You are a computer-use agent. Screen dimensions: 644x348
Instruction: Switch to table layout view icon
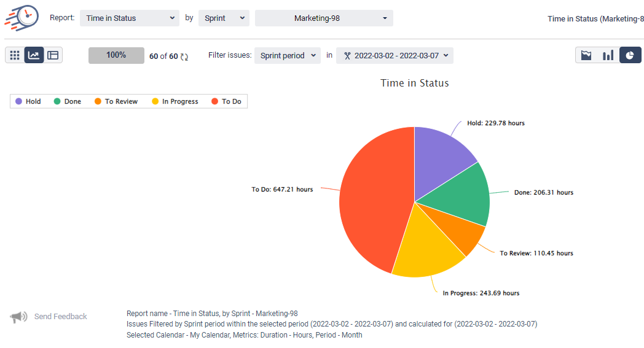[x=53, y=55]
